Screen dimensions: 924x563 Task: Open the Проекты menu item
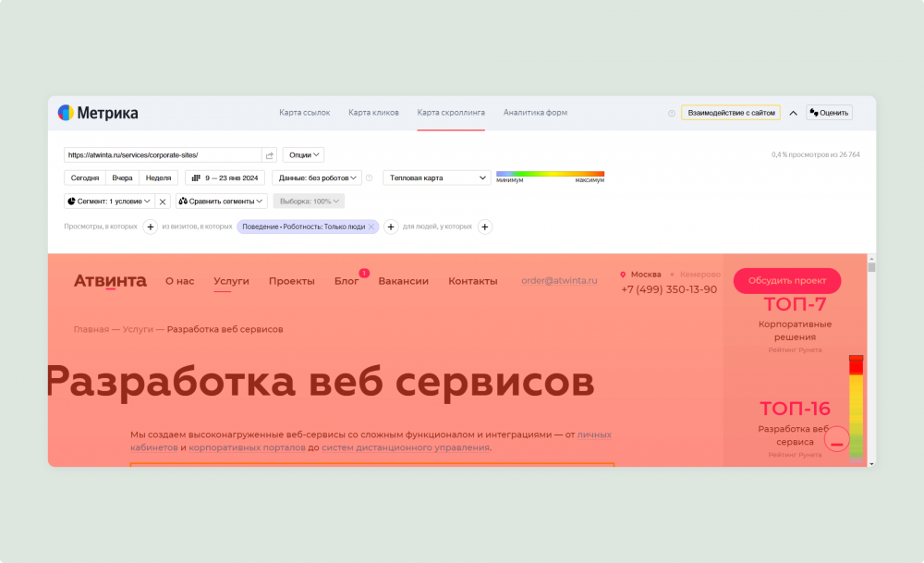pos(292,281)
